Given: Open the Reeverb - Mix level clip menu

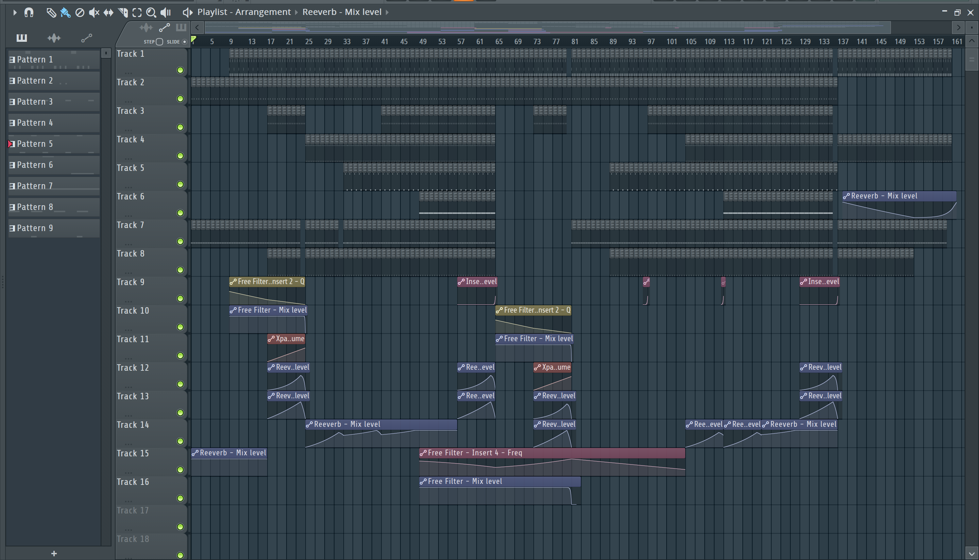Looking at the screenshot, I should 342,12.
